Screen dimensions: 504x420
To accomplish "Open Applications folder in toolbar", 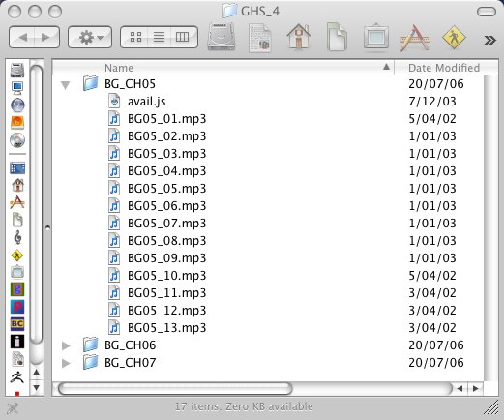I will (x=415, y=38).
